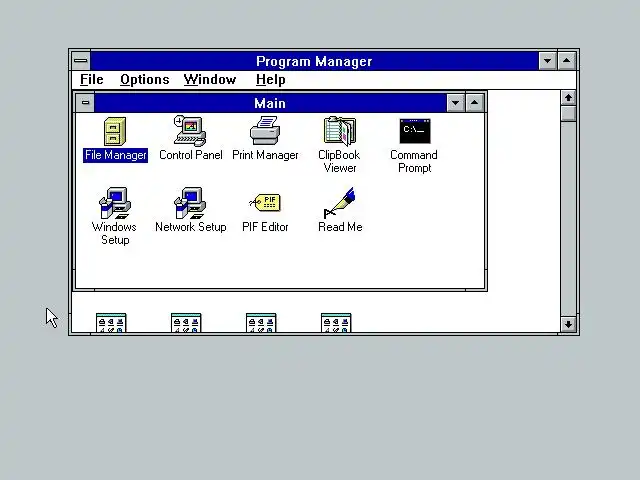Click the vertical scrollbar up arrow
640x480 pixels.
point(568,98)
